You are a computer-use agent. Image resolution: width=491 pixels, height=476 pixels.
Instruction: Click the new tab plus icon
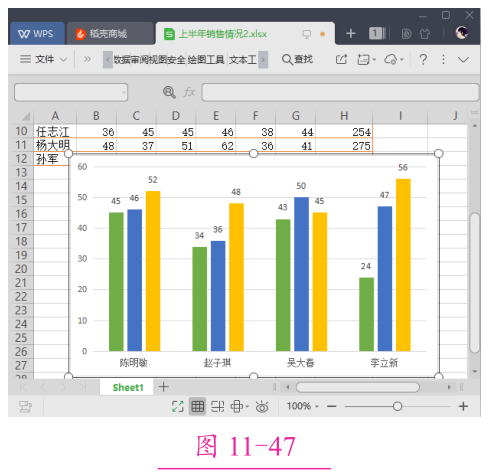pyautogui.click(x=351, y=33)
